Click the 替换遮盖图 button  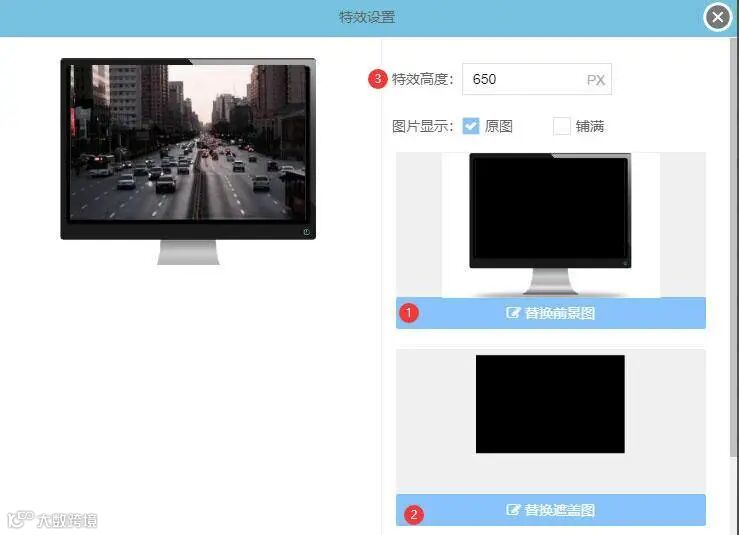click(551, 510)
